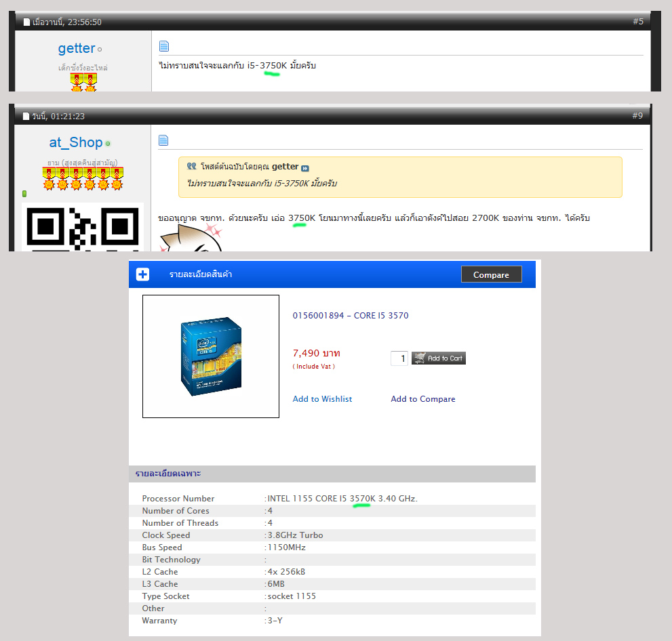This screenshot has width=672, height=641.
Task: Click the 1150MHz bus speed value
Action: (x=287, y=547)
